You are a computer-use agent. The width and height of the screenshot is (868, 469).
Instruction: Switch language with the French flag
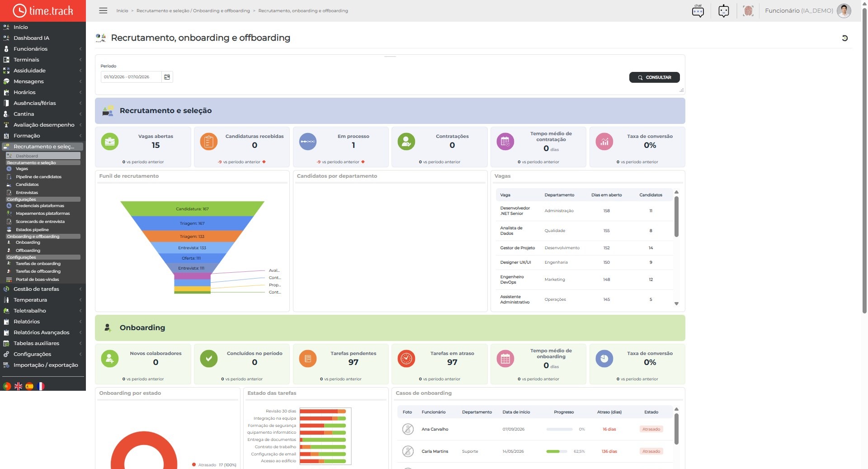click(41, 386)
